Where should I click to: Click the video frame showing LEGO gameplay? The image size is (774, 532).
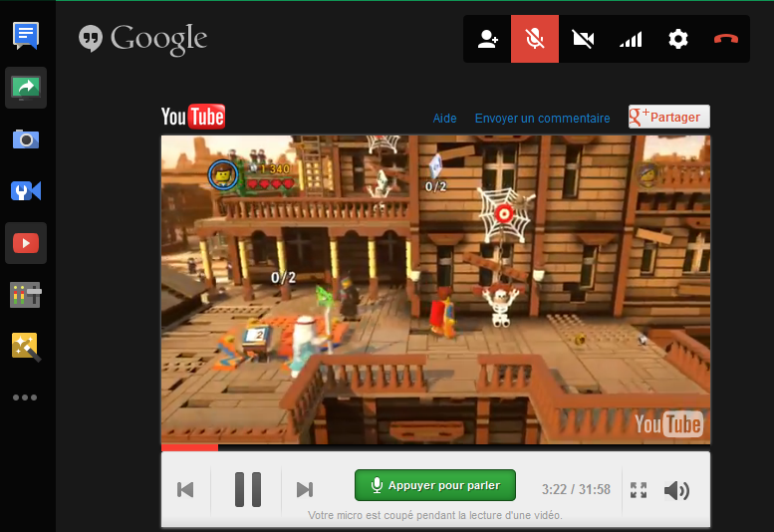[x=435, y=290]
